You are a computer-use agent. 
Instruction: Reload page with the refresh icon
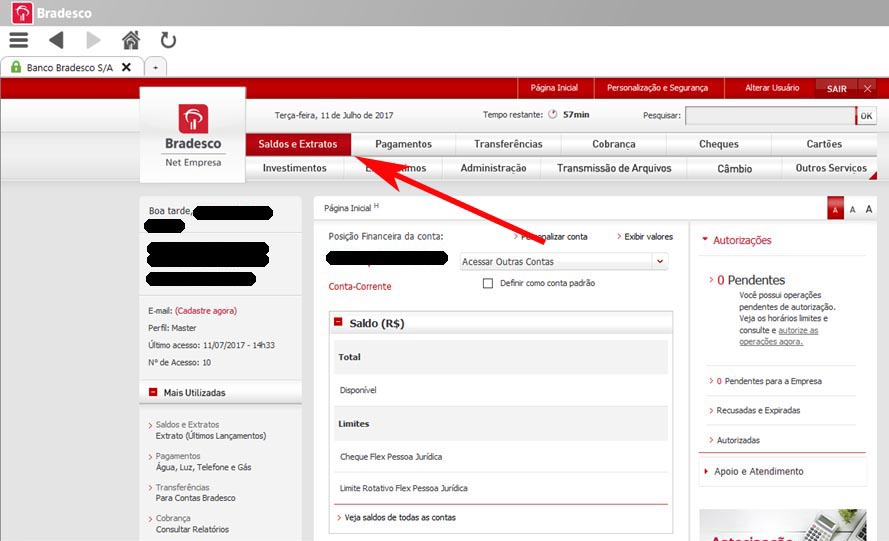pyautogui.click(x=168, y=40)
